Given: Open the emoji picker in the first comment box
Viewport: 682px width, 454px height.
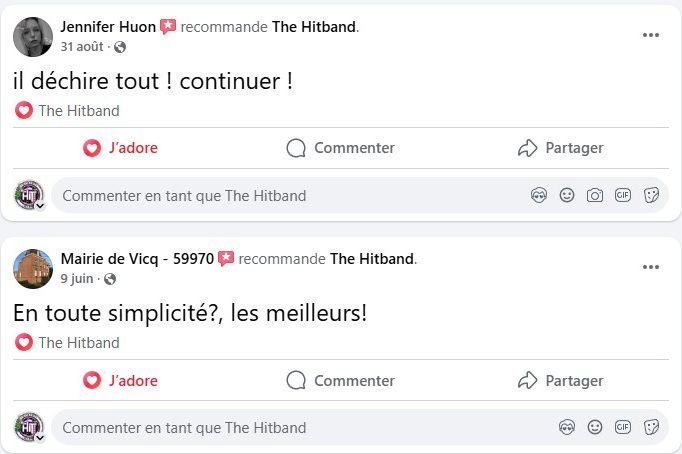Looking at the screenshot, I should coord(567,196).
